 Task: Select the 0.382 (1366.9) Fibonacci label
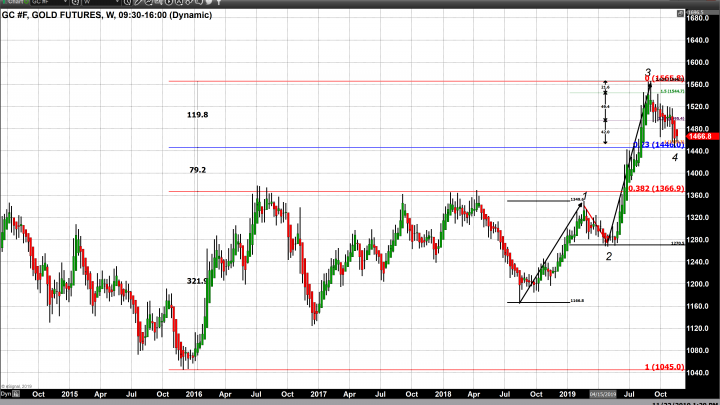[656, 188]
